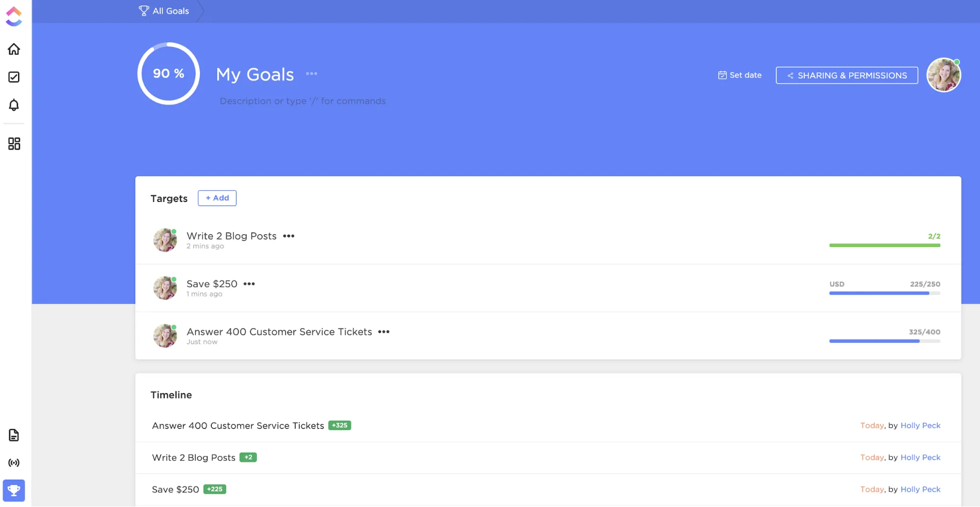
Task: Open the Tasks checkmark icon in sidebar
Action: [14, 77]
